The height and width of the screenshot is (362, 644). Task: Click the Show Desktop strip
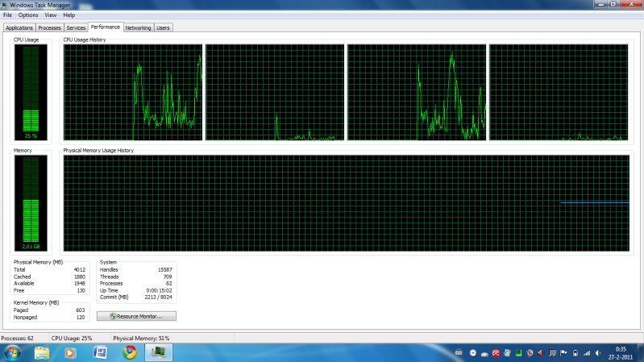tap(641, 353)
